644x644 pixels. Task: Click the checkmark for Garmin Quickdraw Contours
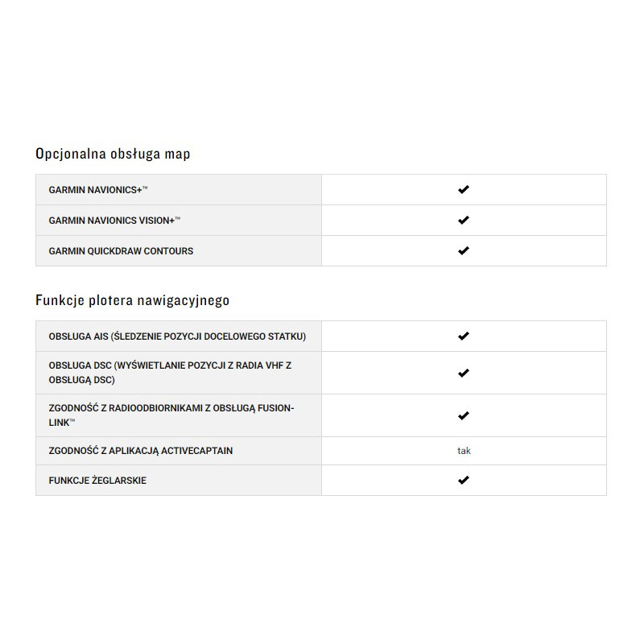point(463,250)
